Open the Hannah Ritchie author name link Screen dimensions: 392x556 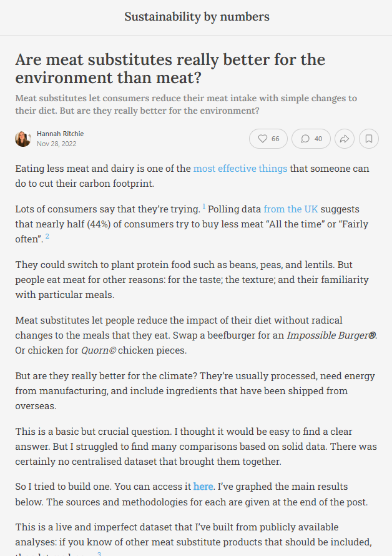coord(61,134)
